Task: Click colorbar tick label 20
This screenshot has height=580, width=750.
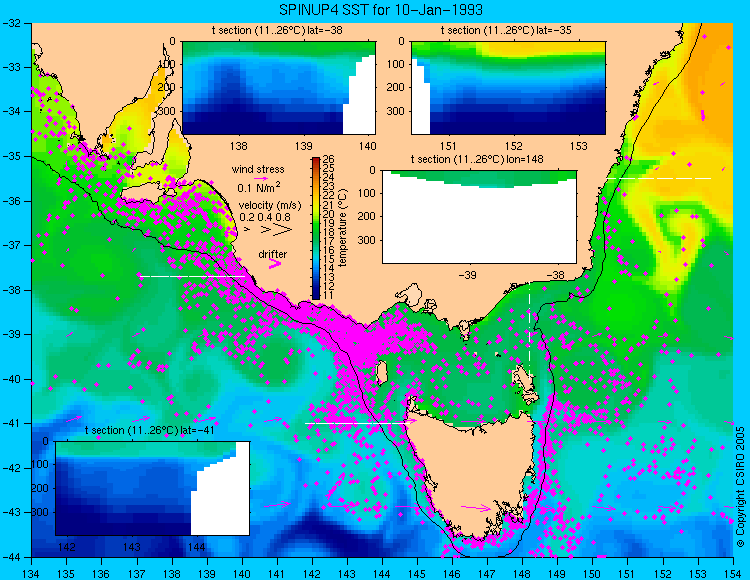Action: (329, 214)
